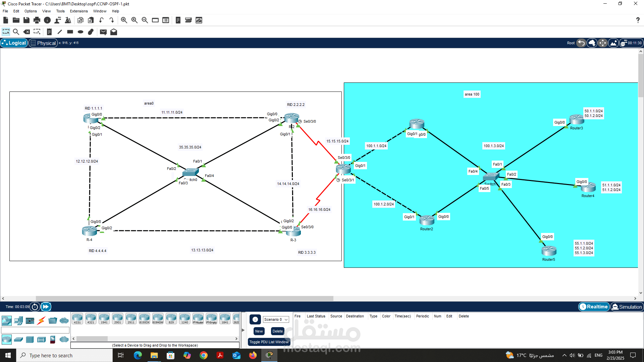Switch to Logical workspace view

14,43
